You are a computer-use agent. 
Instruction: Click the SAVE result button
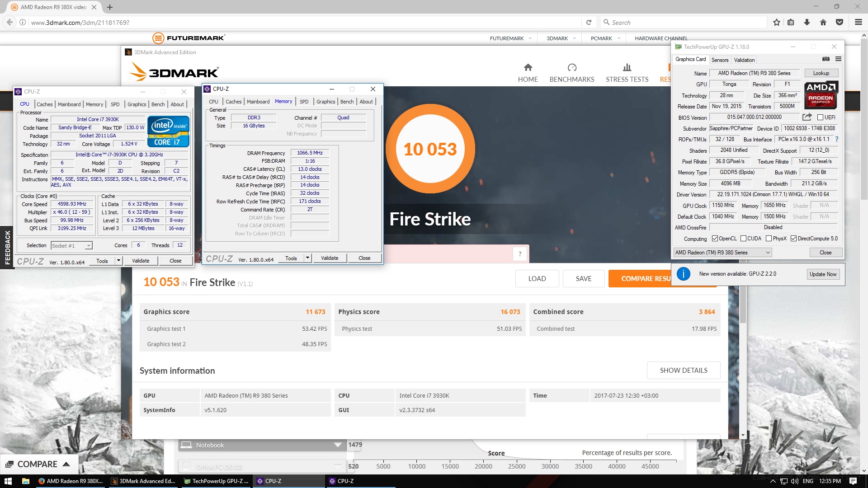point(584,279)
